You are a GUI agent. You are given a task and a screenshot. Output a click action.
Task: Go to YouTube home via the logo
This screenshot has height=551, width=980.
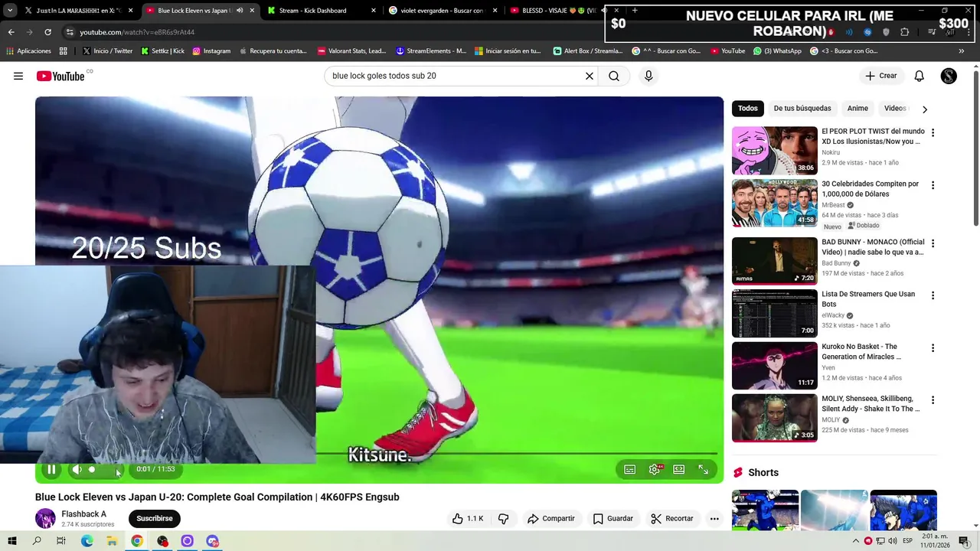coord(60,76)
